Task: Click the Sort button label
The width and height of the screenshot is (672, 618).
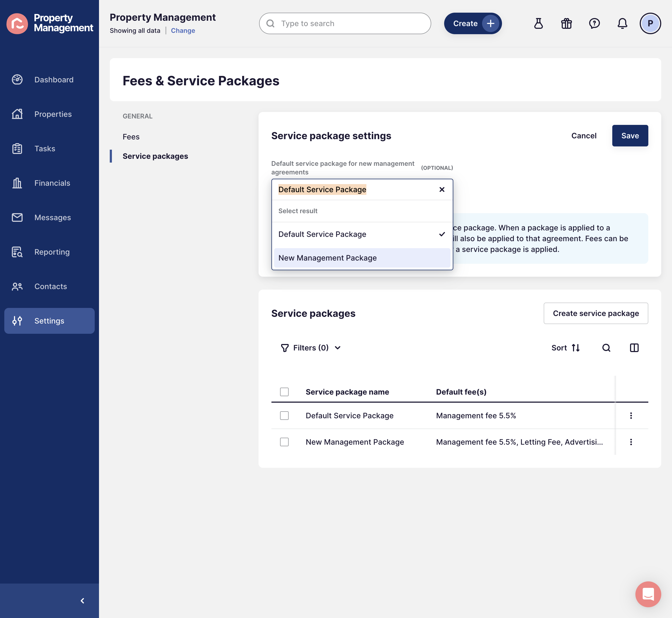Action: click(559, 348)
